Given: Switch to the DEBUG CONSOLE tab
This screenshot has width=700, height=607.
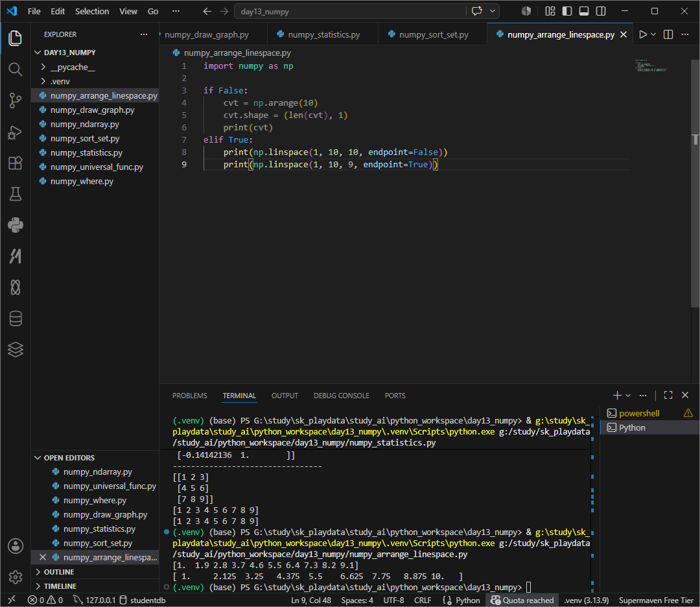Looking at the screenshot, I should [342, 396].
